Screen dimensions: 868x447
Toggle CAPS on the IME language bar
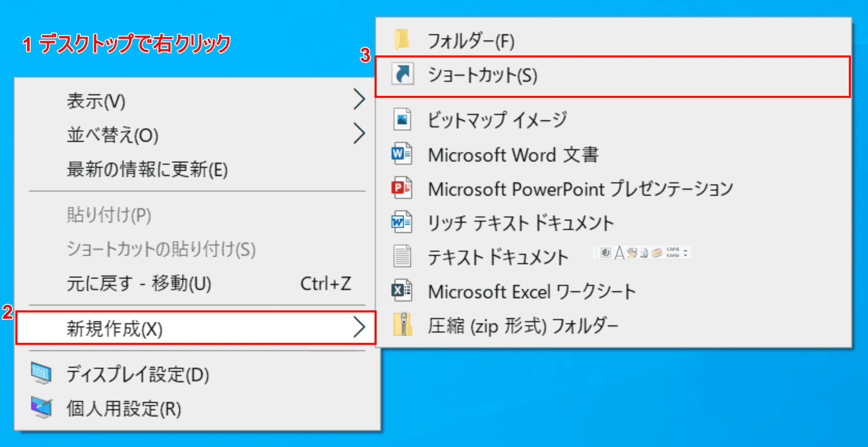pos(673,249)
